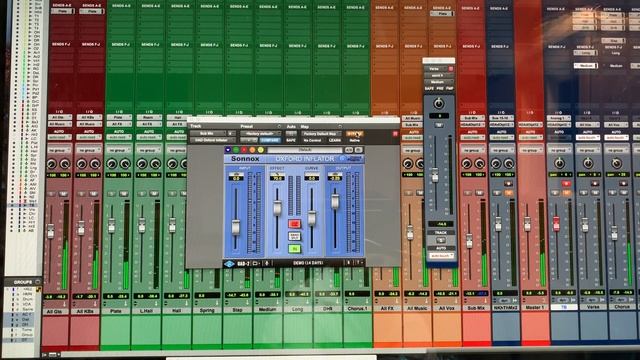Click the UAD toolbar icon next to the UAD-2 label
The width and height of the screenshot is (640, 360).
point(255,264)
